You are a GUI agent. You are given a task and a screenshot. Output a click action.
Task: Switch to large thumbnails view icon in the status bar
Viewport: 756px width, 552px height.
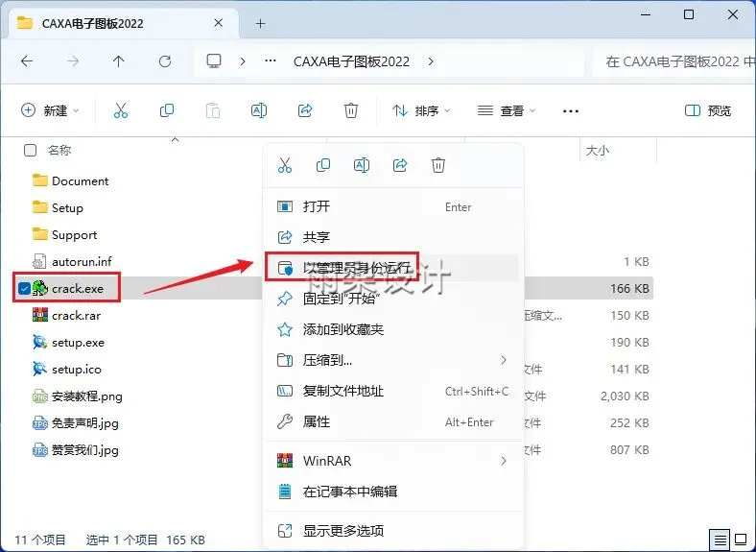[741, 540]
